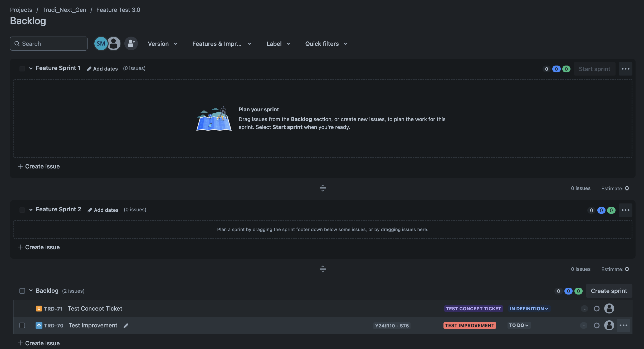Click TRD-70 improvement type icon
644x349 pixels.
[x=39, y=326]
